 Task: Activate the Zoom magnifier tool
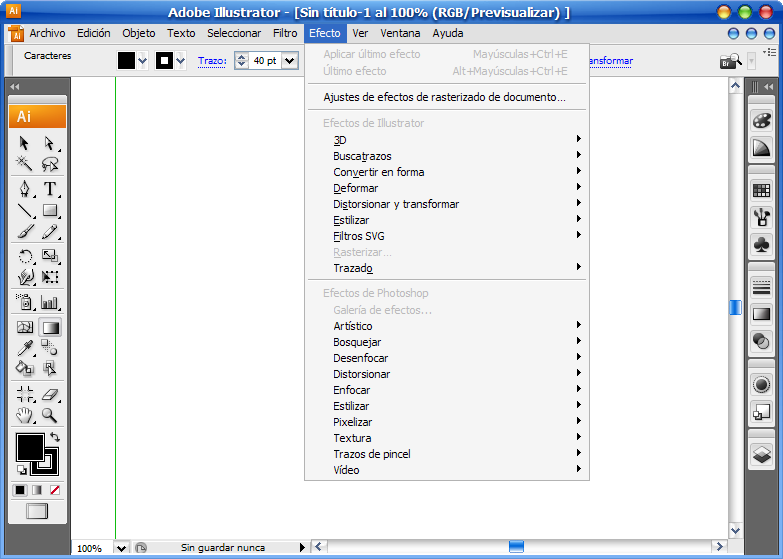pyautogui.click(x=49, y=415)
